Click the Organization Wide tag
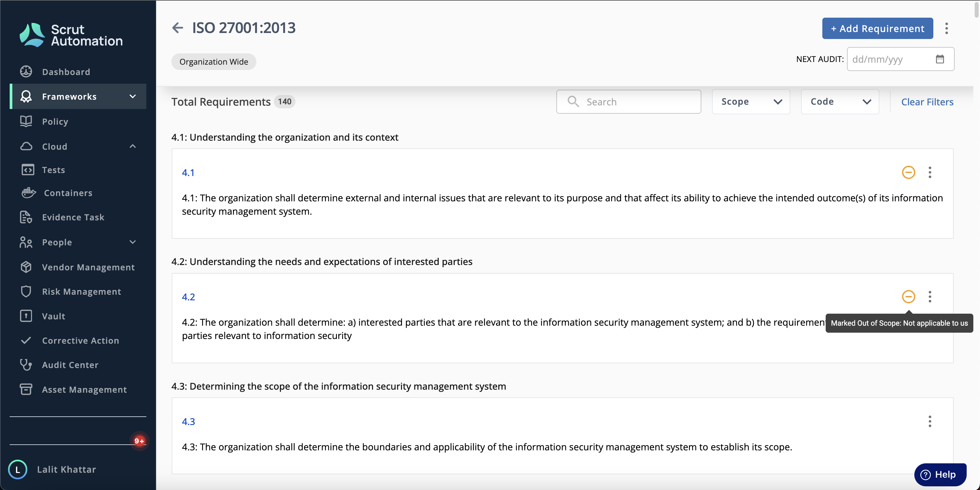This screenshot has height=490, width=980. pyautogui.click(x=213, y=62)
